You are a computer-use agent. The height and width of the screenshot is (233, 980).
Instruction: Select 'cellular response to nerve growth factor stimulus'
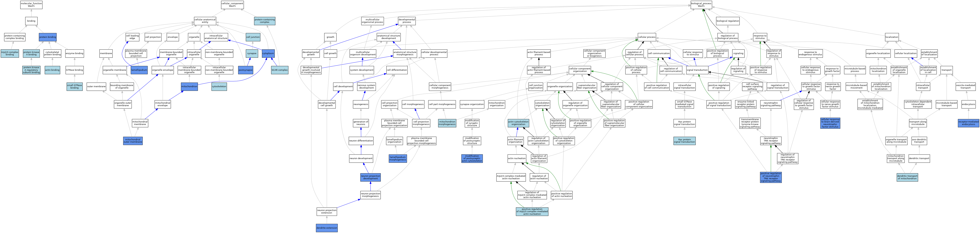[830, 104]
